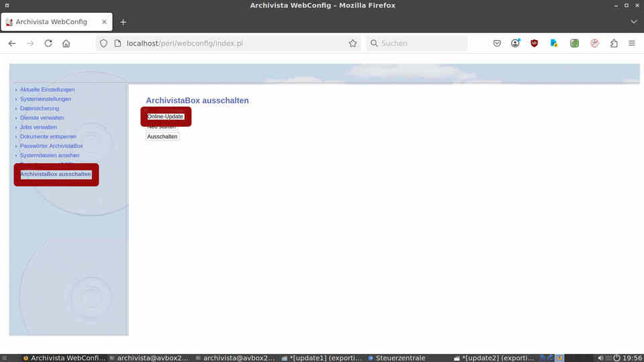Open the [update1] taskbar window
Screen dimensions: 644x362
point(321,358)
